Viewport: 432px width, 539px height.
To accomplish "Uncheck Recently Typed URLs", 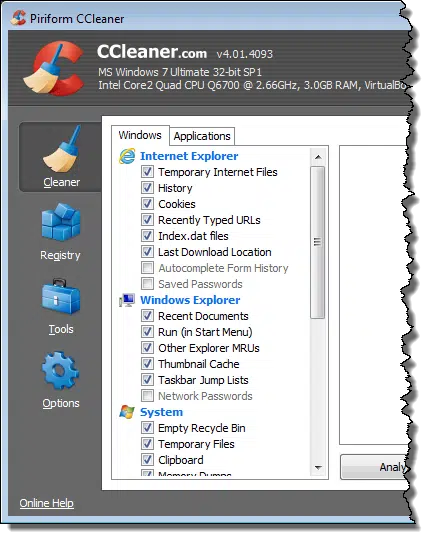I will pyautogui.click(x=147, y=220).
